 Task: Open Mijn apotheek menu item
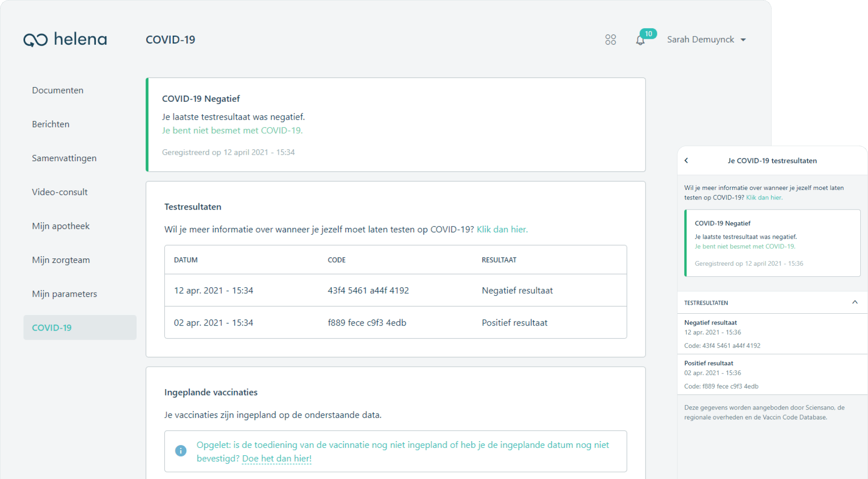pos(60,226)
